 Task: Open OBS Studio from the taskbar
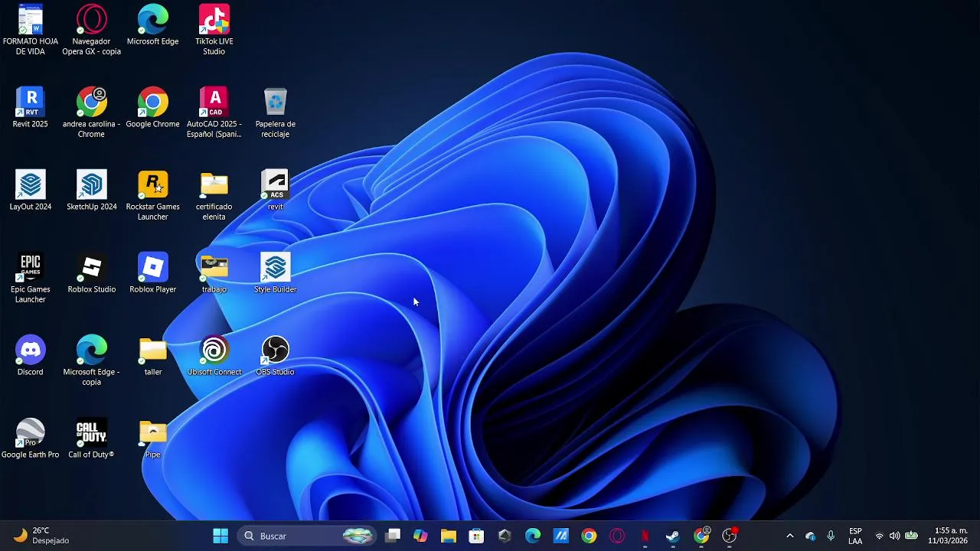(730, 536)
